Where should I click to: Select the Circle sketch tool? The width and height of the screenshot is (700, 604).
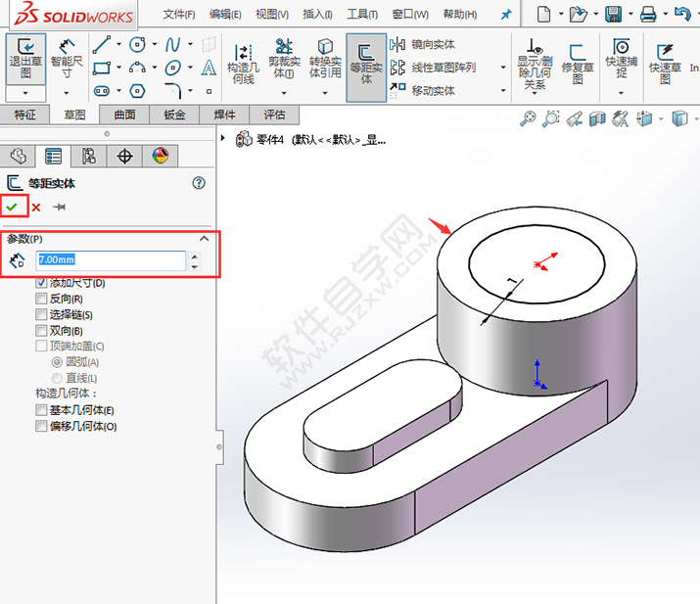click(137, 45)
